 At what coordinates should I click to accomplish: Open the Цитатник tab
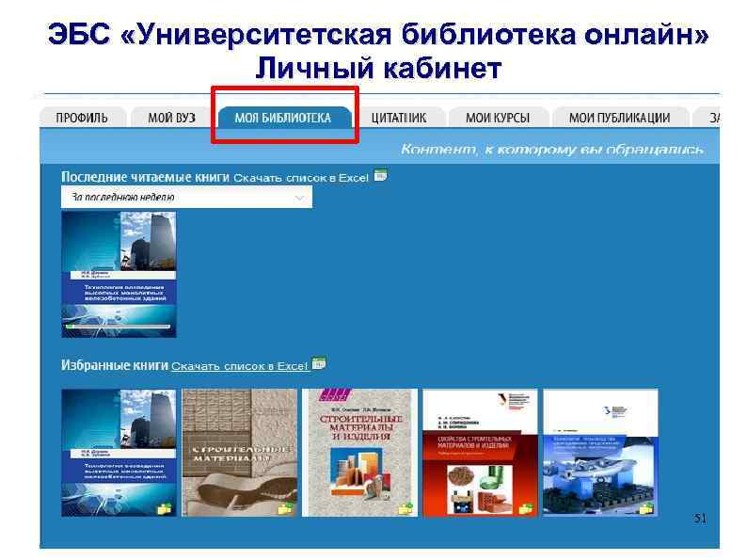(399, 118)
